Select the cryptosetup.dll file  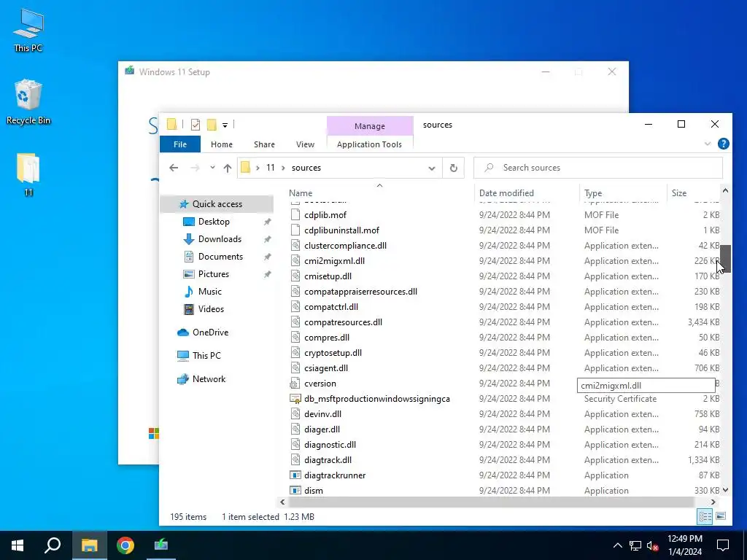(333, 353)
